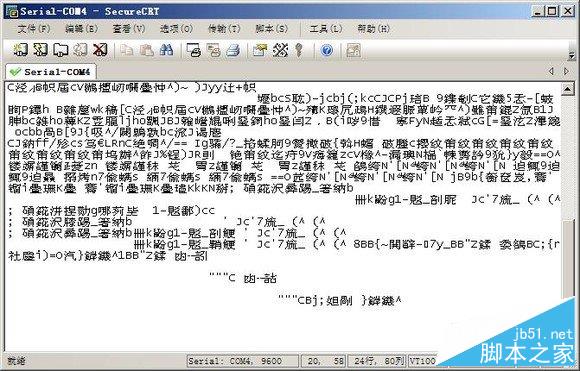Open the 选项(O) menu
The height and width of the screenshot is (371, 580).
[x=176, y=29]
